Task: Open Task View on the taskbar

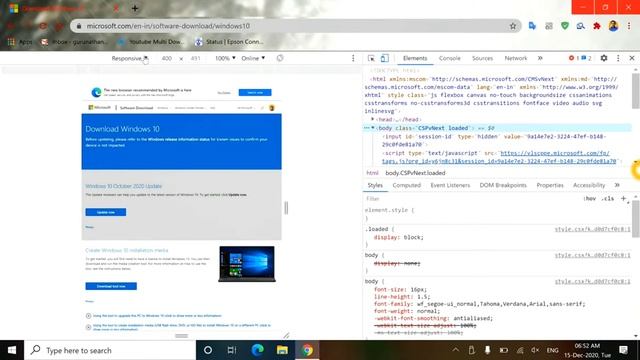Action: click(232, 350)
